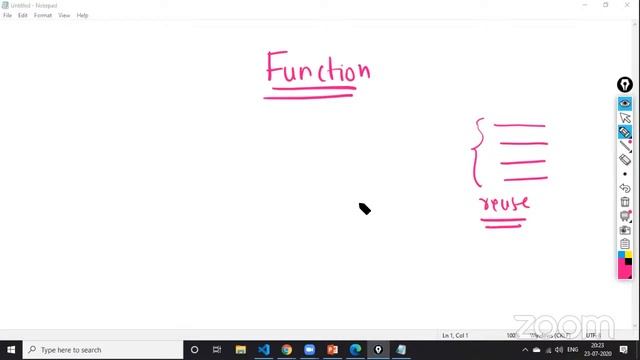Image resolution: width=640 pixels, height=360 pixels.
Task: Undo the last stroke
Action: [x=624, y=188]
